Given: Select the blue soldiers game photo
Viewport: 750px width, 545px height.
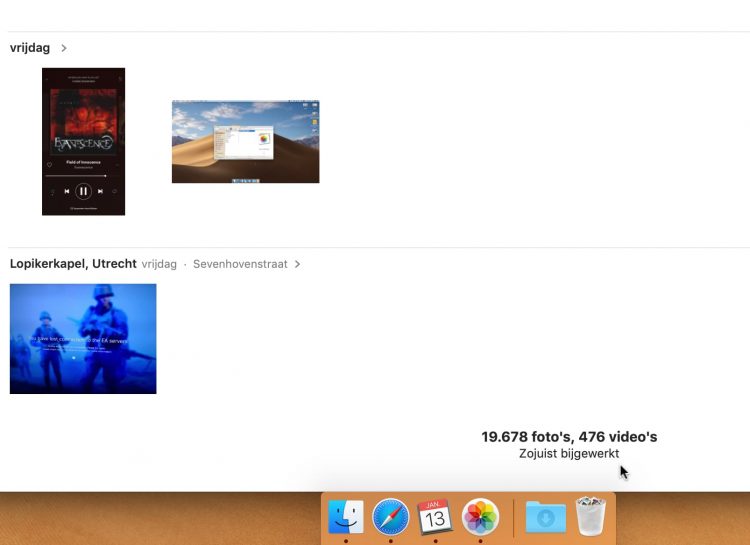Looking at the screenshot, I should click(x=83, y=338).
